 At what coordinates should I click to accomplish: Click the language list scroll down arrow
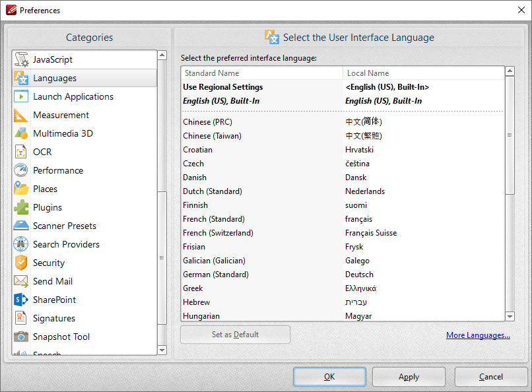510,317
